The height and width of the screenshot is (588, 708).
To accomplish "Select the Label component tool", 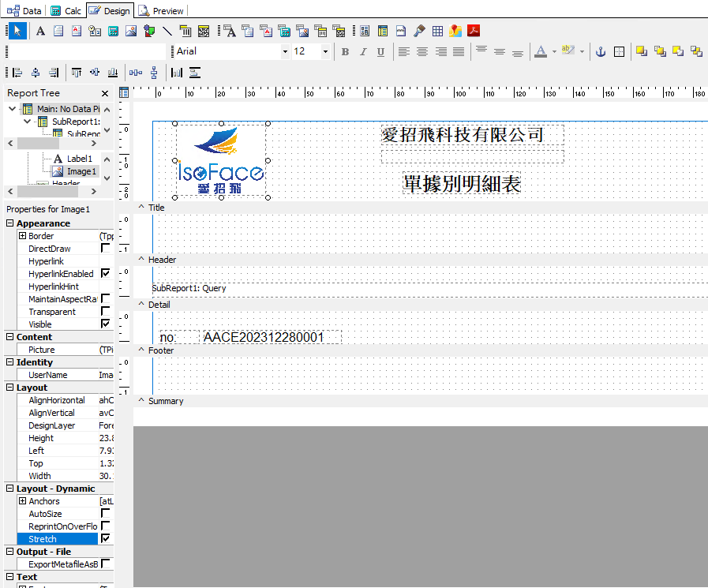I will (x=40, y=31).
